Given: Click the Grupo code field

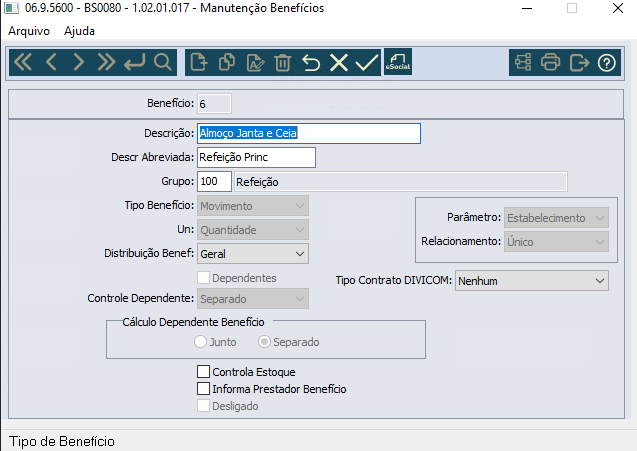Looking at the screenshot, I should pos(214,181).
